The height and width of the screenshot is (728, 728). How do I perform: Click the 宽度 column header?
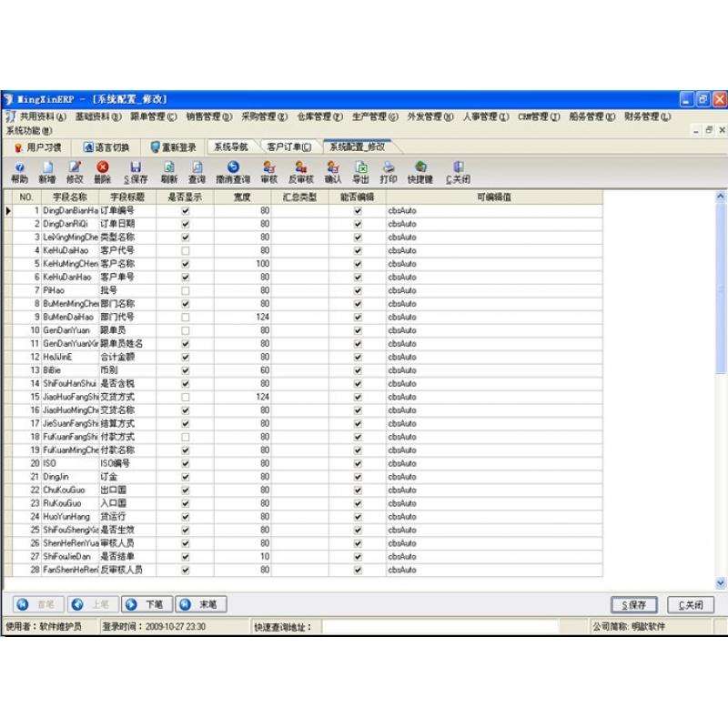point(242,197)
